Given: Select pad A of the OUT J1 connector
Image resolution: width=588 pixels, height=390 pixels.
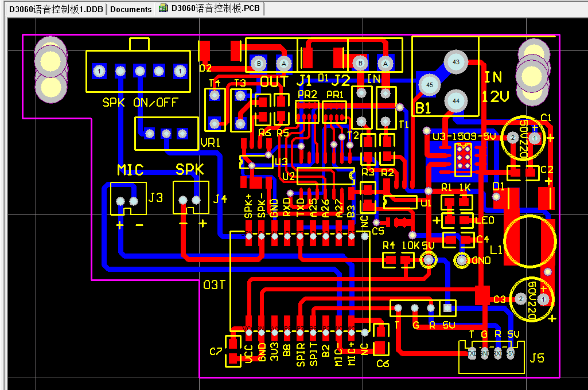Looking at the screenshot, I should coord(283,63).
